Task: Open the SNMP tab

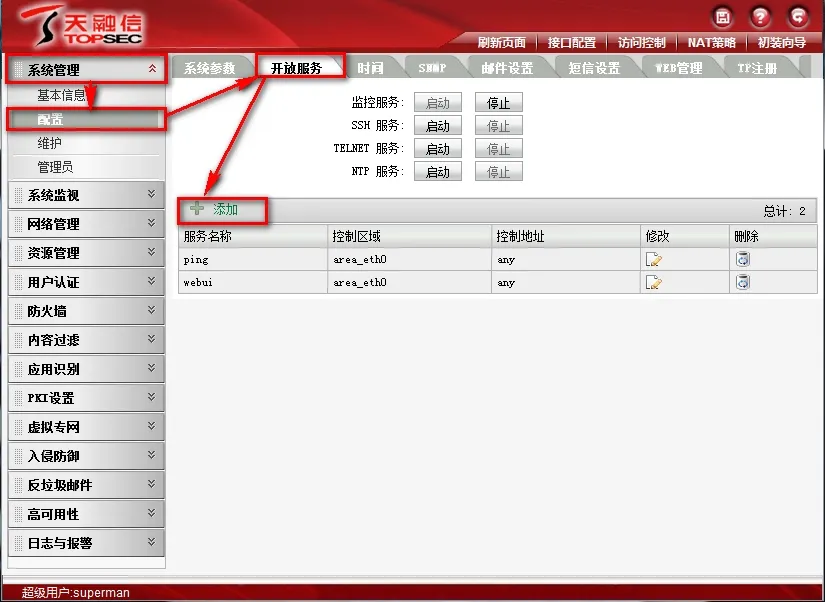Action: 432,68
